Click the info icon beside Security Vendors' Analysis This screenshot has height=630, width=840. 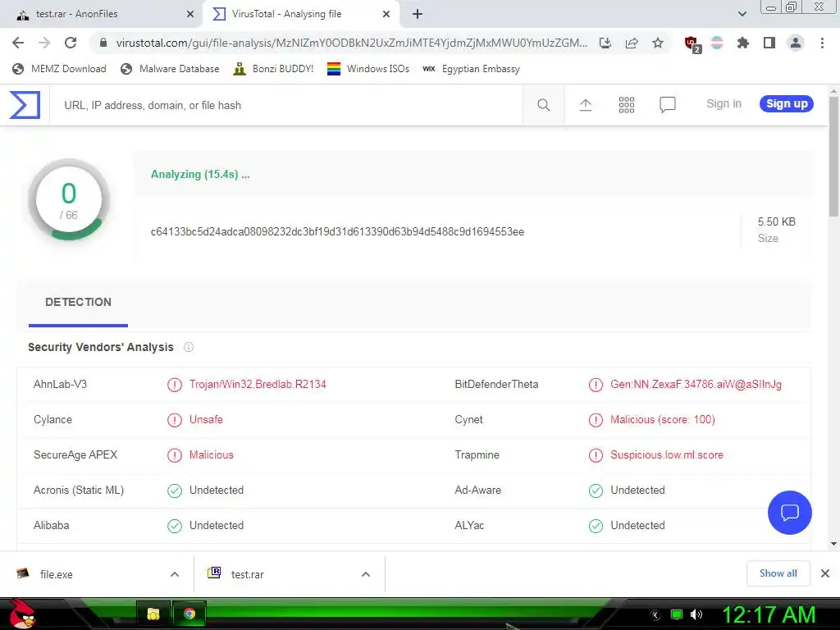point(189,347)
